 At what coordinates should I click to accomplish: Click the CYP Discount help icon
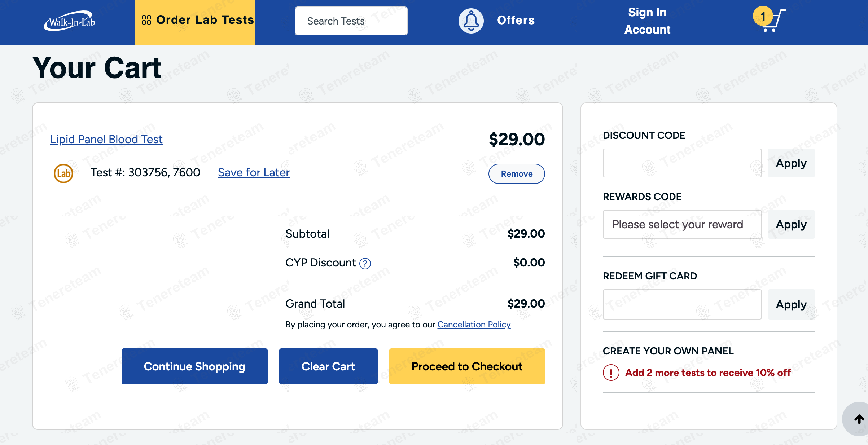[x=365, y=264]
